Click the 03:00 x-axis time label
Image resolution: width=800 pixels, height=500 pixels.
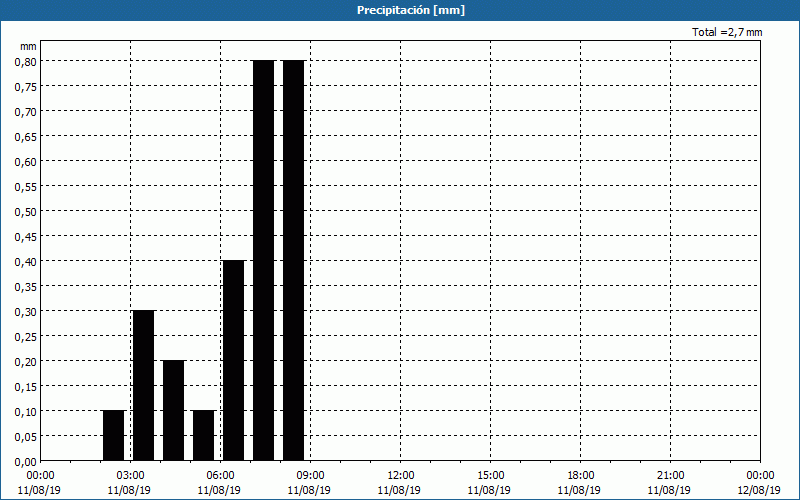click(x=130, y=476)
